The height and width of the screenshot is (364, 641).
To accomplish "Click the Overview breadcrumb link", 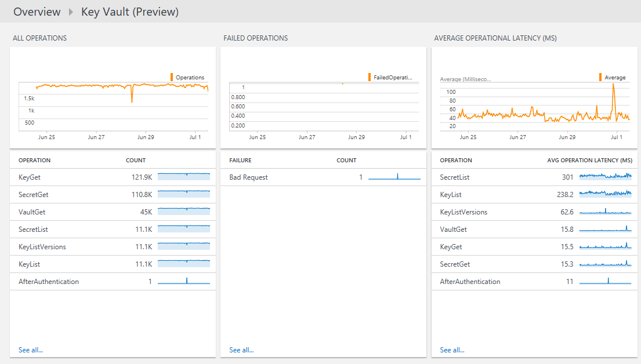I will pos(37,12).
